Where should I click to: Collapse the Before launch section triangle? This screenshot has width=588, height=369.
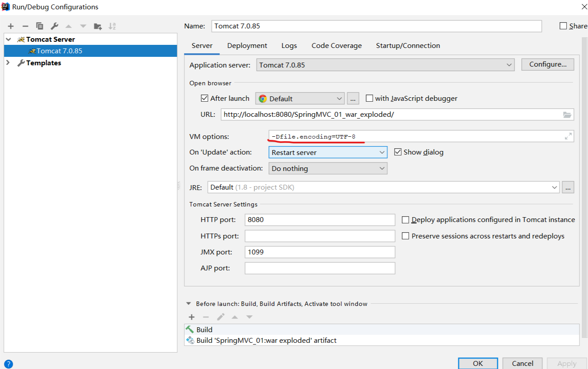189,304
